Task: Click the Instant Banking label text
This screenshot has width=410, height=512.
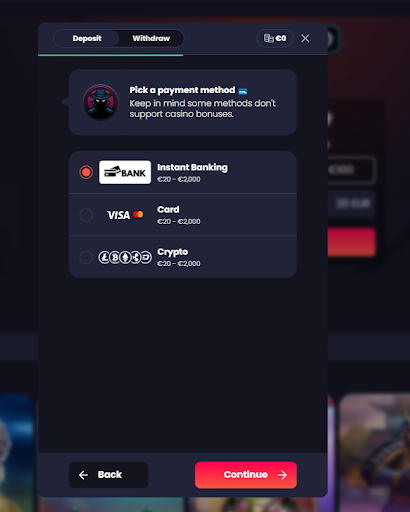Action: click(x=192, y=167)
